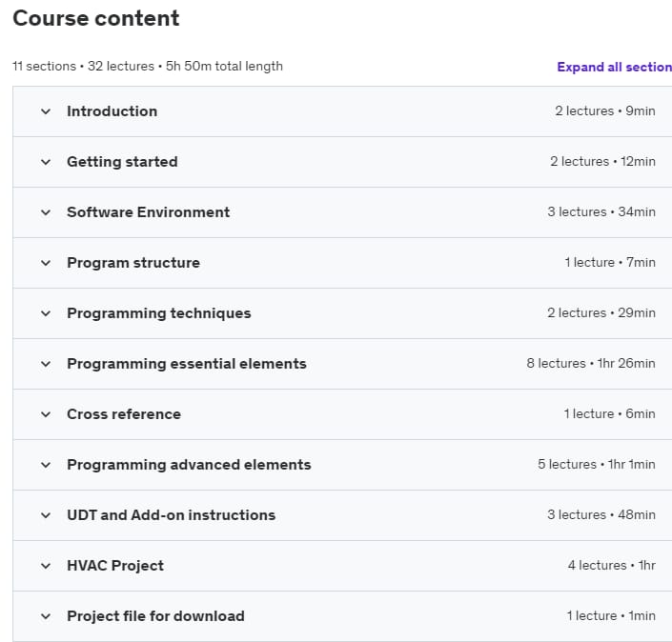This screenshot has height=642, width=672.
Task: Click the chevron beside Programming essential elements
Action: click(45, 364)
